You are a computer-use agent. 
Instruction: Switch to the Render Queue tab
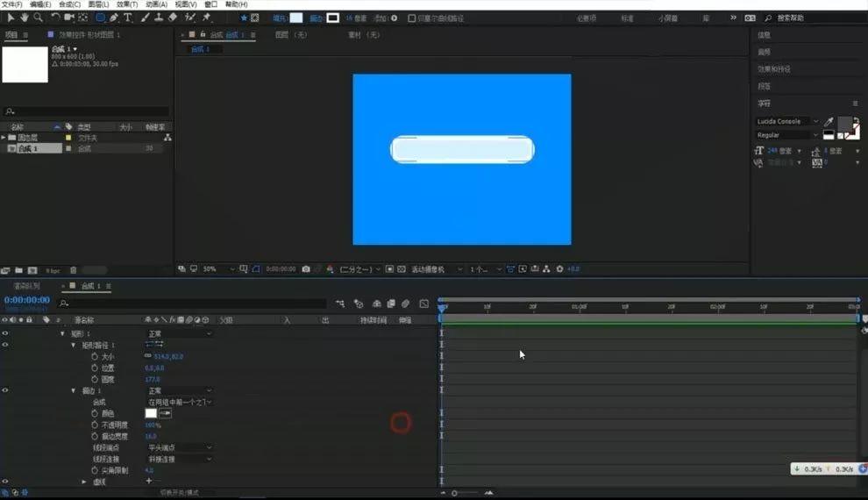point(26,286)
